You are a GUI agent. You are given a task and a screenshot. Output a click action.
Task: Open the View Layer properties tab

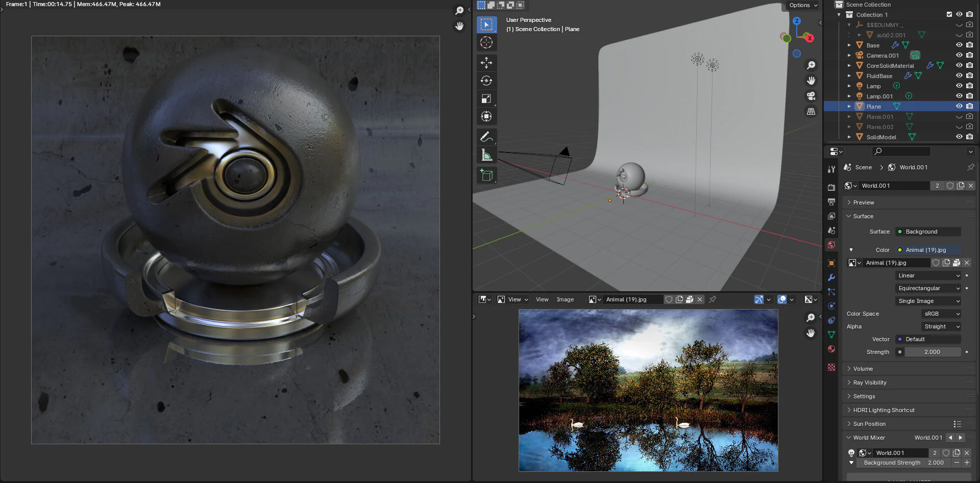(x=831, y=216)
